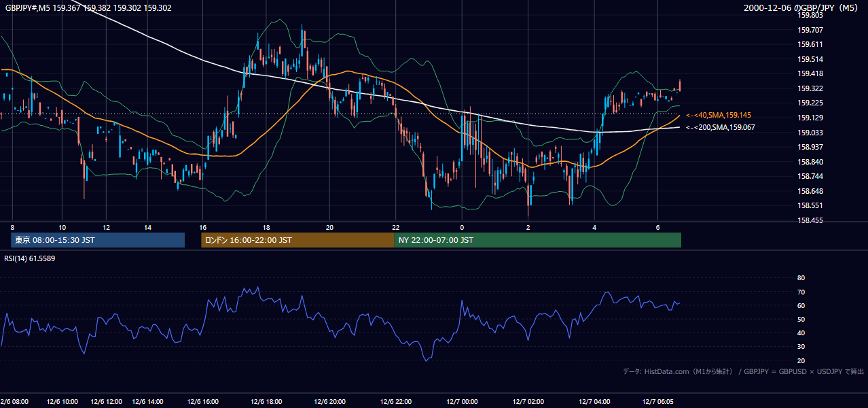Click hour label 6 under price chart

pos(657,227)
